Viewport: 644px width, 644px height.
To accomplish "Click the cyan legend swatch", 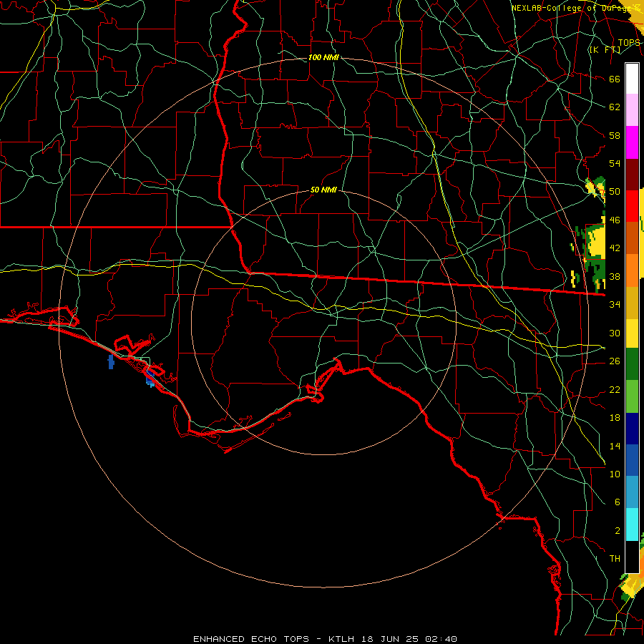I will pyautogui.click(x=632, y=525).
